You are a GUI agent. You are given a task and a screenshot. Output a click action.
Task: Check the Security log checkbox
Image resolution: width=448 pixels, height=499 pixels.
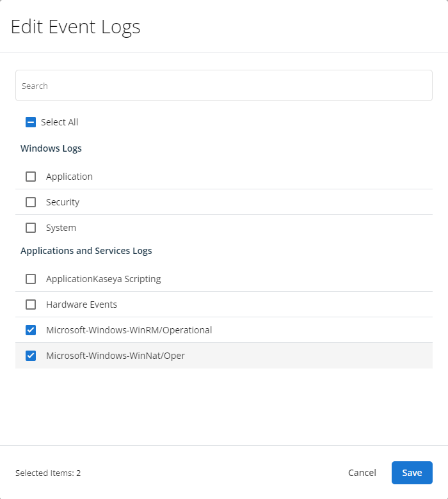(x=31, y=202)
